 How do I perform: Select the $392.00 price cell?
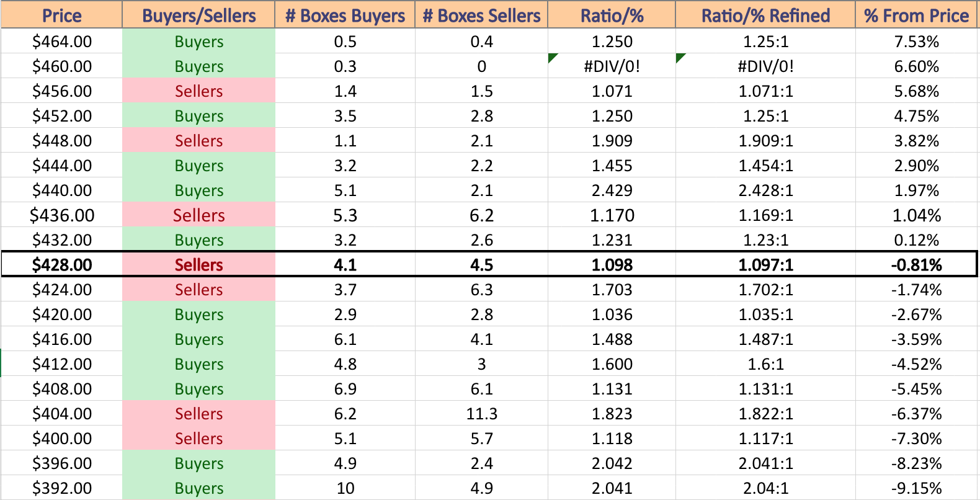point(61,488)
